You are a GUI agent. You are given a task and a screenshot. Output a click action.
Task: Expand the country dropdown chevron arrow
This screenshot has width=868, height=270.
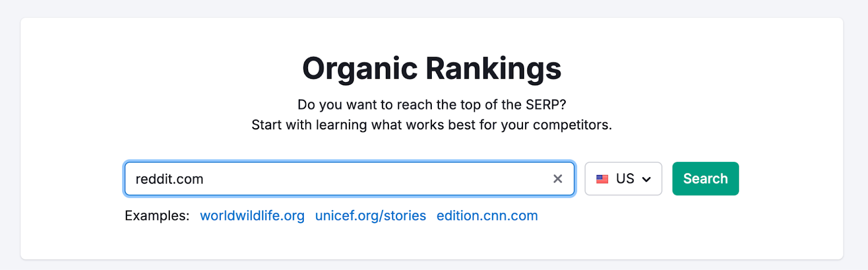pyautogui.click(x=646, y=179)
